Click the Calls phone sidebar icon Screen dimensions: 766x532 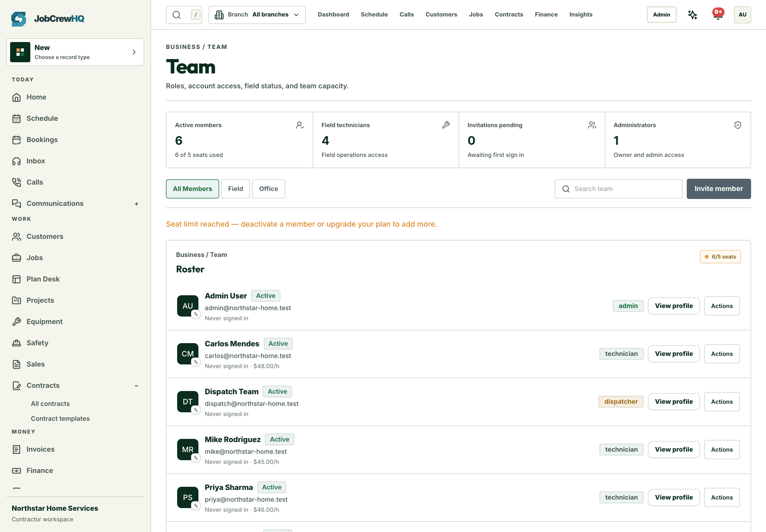16,182
